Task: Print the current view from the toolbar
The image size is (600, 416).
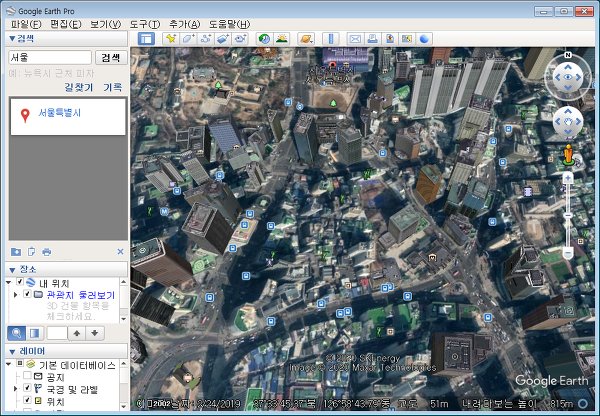Action: pyautogui.click(x=373, y=39)
